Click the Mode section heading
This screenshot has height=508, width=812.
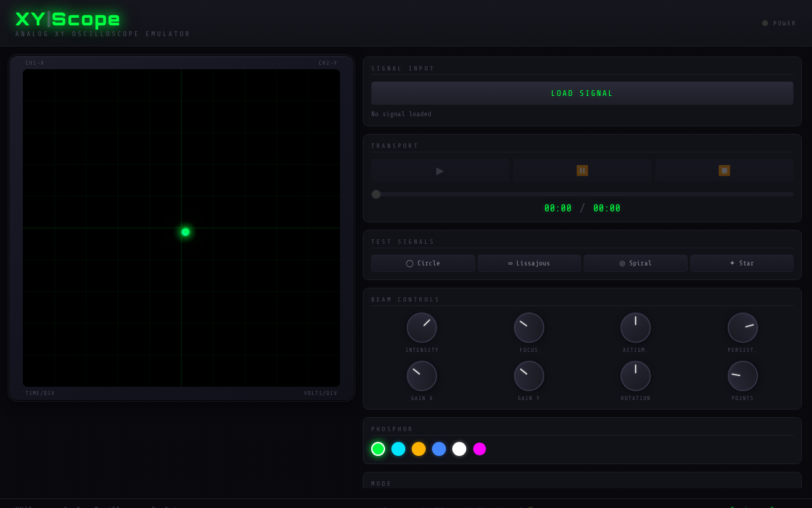click(x=381, y=484)
